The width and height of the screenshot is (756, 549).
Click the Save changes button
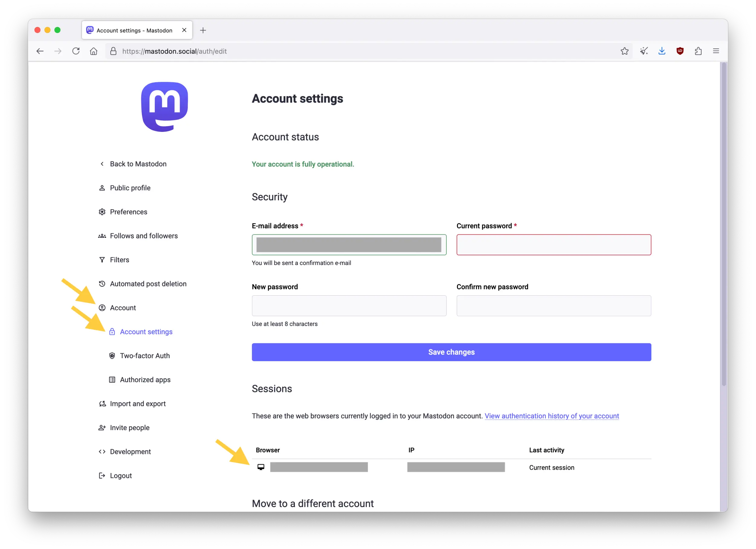point(451,352)
